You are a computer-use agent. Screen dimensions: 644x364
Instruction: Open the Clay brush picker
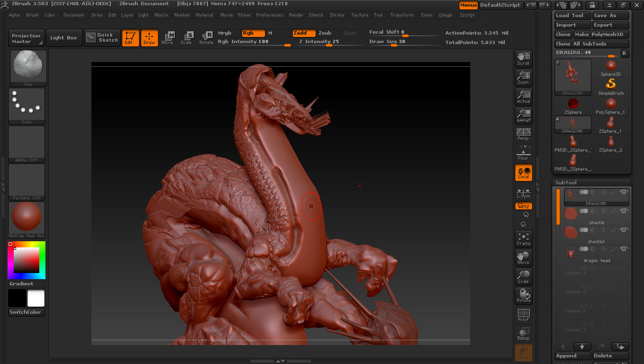tap(28, 68)
